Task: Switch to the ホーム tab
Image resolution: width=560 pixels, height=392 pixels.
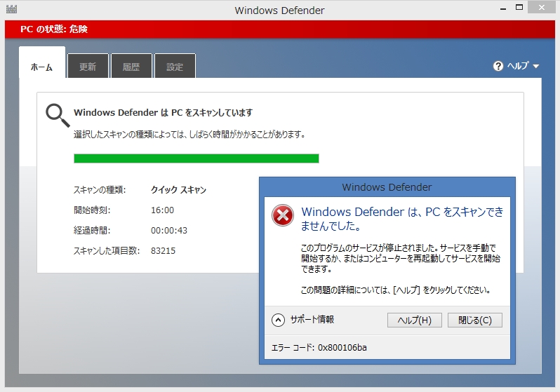Action: point(42,62)
